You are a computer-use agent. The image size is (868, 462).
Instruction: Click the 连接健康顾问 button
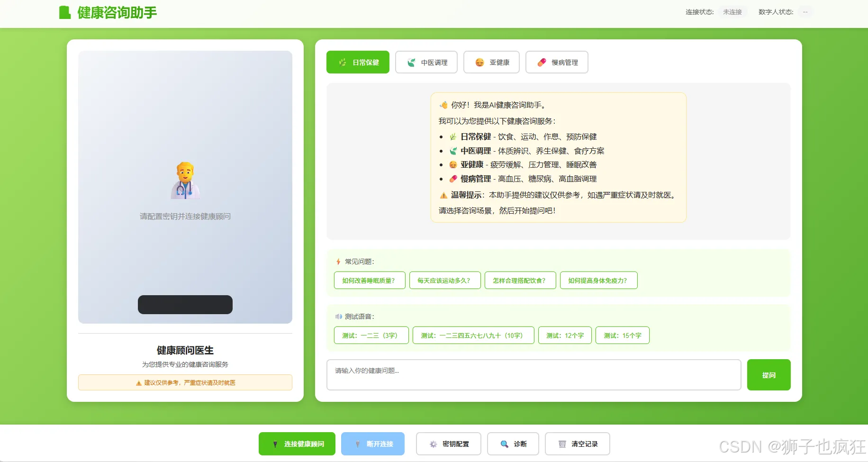point(297,444)
